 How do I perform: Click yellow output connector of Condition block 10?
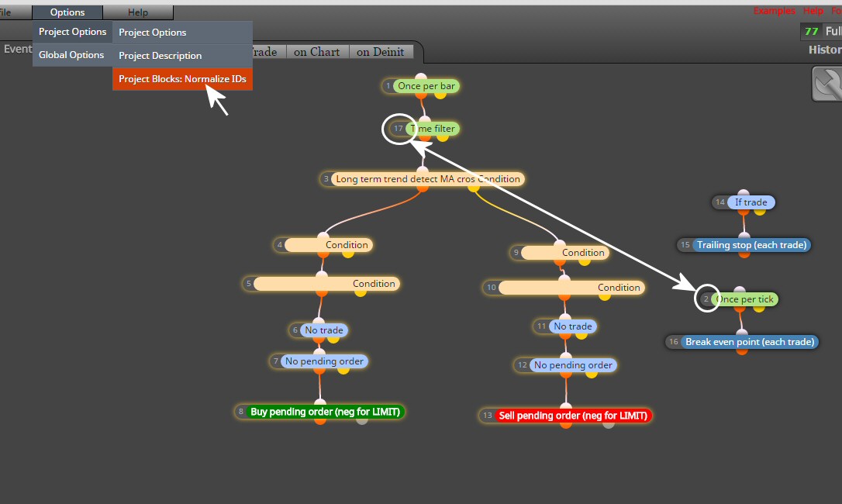[x=605, y=297]
